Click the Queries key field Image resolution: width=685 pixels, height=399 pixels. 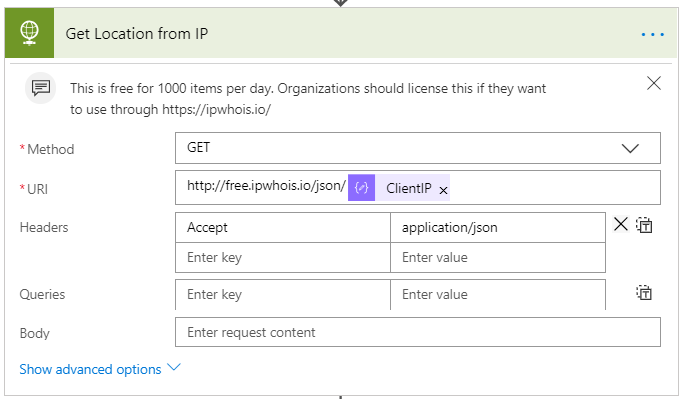[283, 295]
